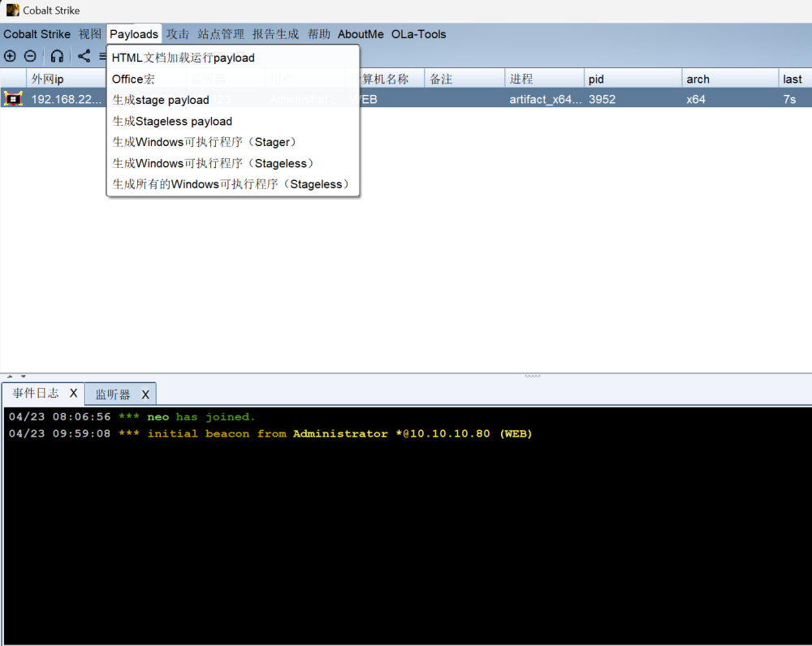The height and width of the screenshot is (646, 812).
Task: Click 生成Stageless payload menu item
Action: tap(172, 121)
